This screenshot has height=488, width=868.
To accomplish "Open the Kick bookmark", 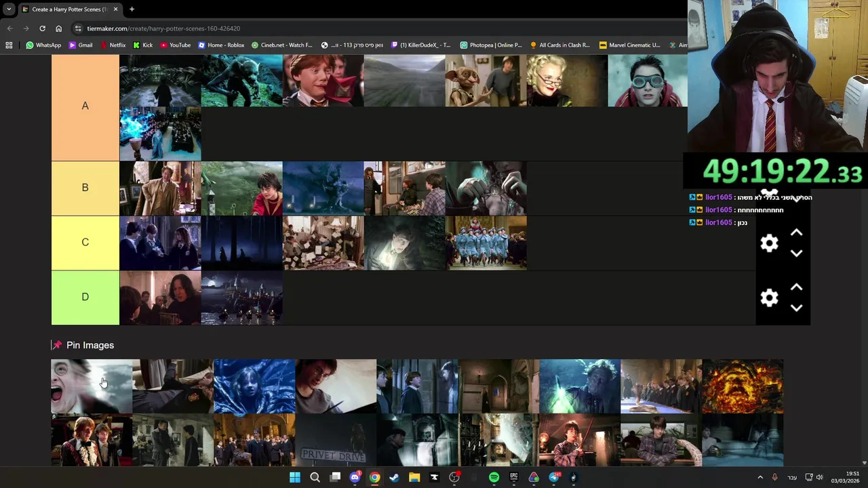I will pyautogui.click(x=142, y=45).
